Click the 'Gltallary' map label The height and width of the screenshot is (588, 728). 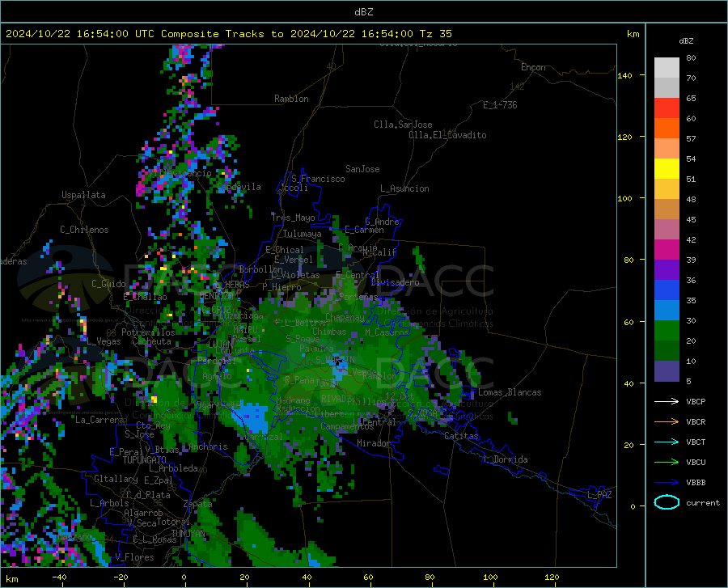click(116, 479)
